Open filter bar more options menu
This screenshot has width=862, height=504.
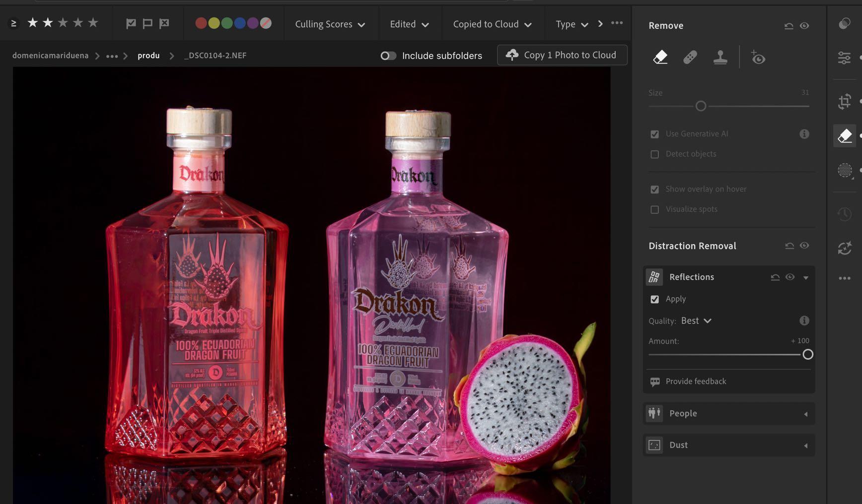[x=617, y=23]
